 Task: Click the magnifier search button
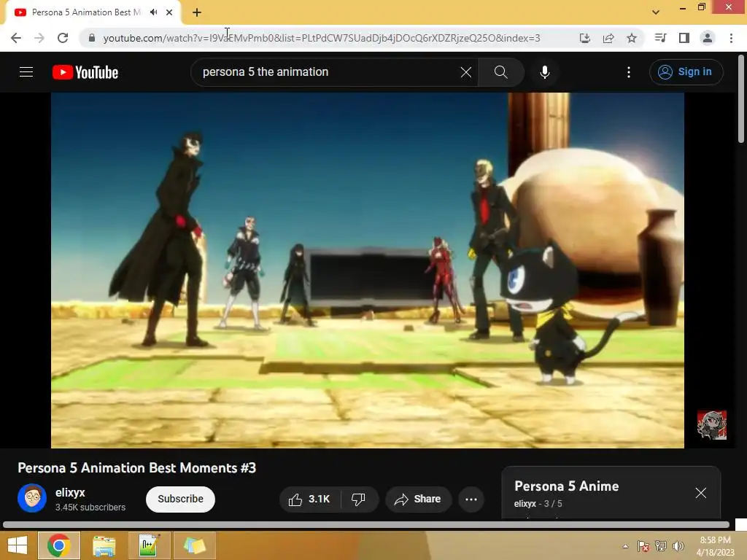pos(500,72)
